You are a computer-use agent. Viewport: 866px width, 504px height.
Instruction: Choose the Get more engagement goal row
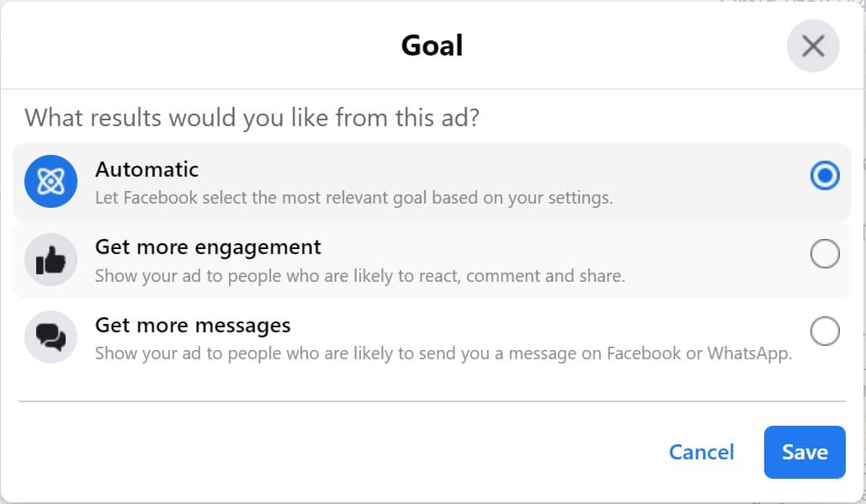click(x=421, y=259)
